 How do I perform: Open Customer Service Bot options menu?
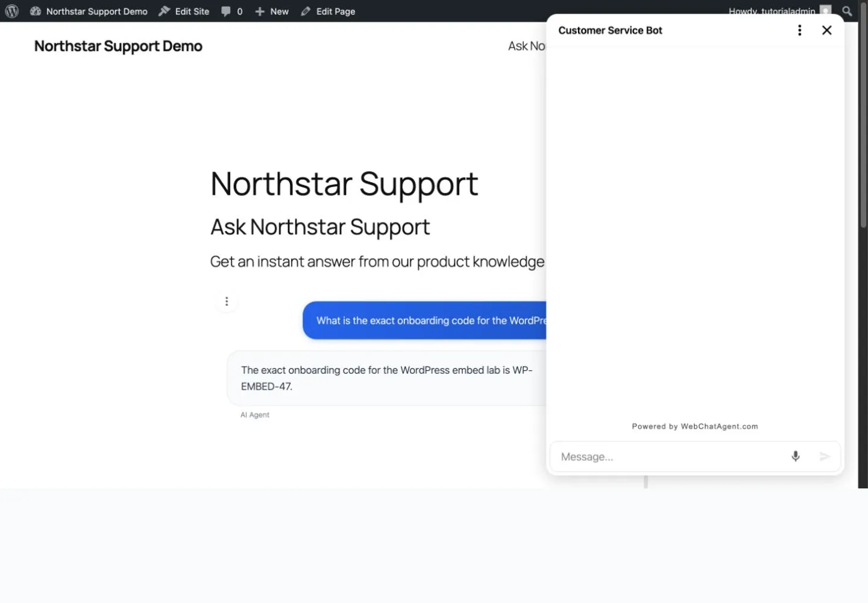pos(800,30)
